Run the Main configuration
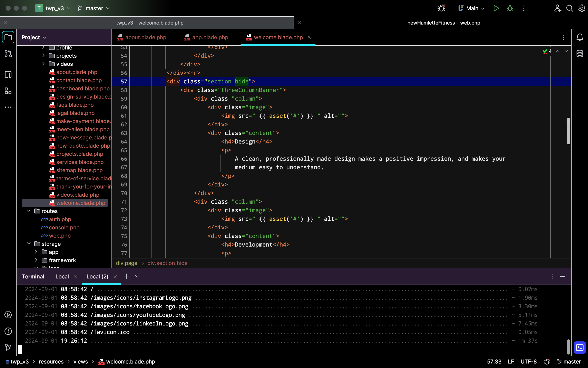Image resolution: width=588 pixels, height=368 pixels. tap(496, 8)
